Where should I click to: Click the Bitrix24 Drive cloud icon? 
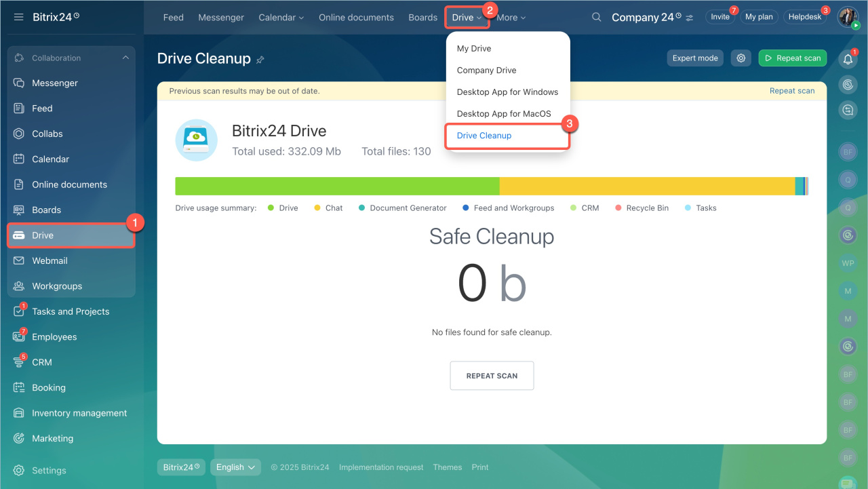point(196,140)
